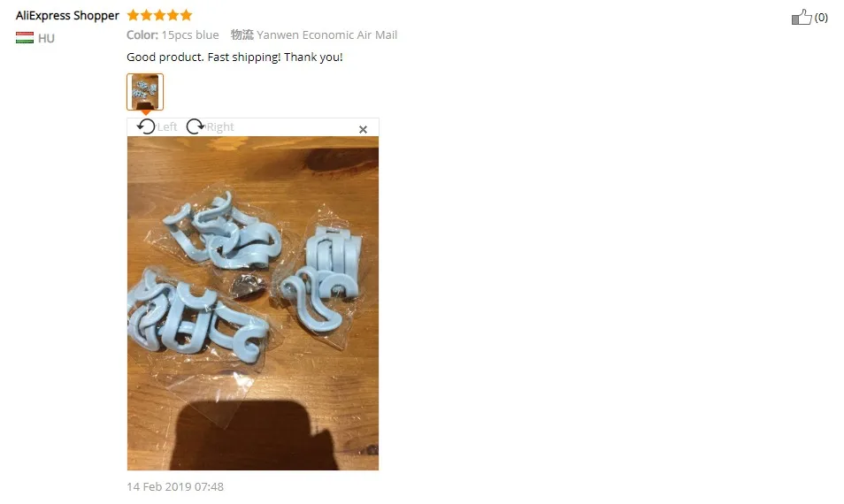Click the HU country code label
Screen dimensions: 844x504
tap(46, 38)
